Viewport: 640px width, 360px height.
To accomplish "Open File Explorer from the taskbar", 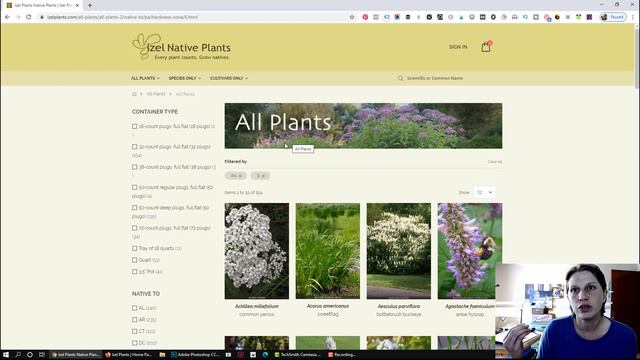I will coord(162,355).
